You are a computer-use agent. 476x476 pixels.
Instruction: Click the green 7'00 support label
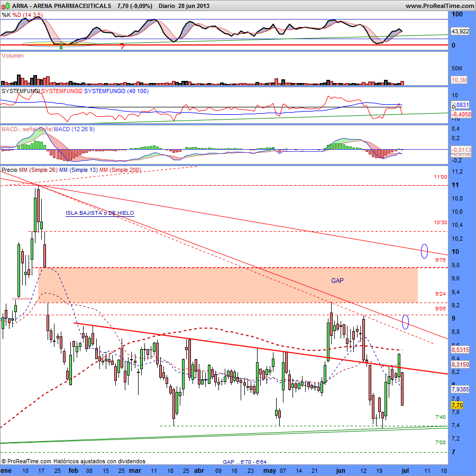(441, 442)
